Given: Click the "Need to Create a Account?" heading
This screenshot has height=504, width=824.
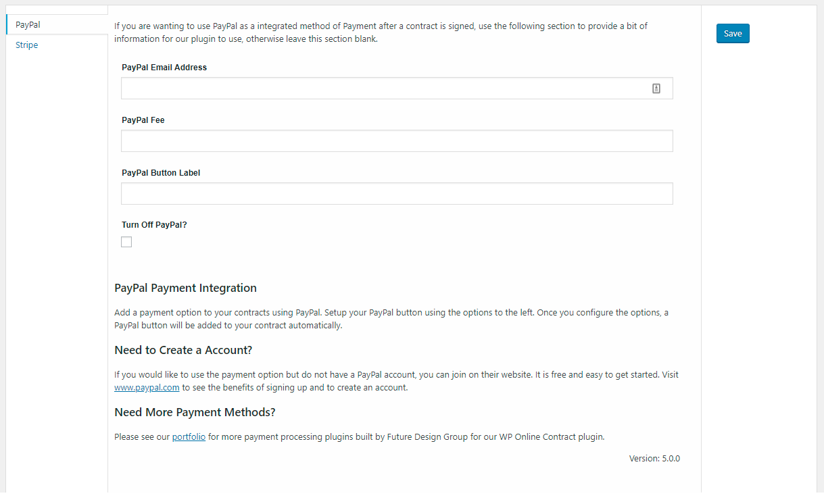Looking at the screenshot, I should (x=183, y=350).
